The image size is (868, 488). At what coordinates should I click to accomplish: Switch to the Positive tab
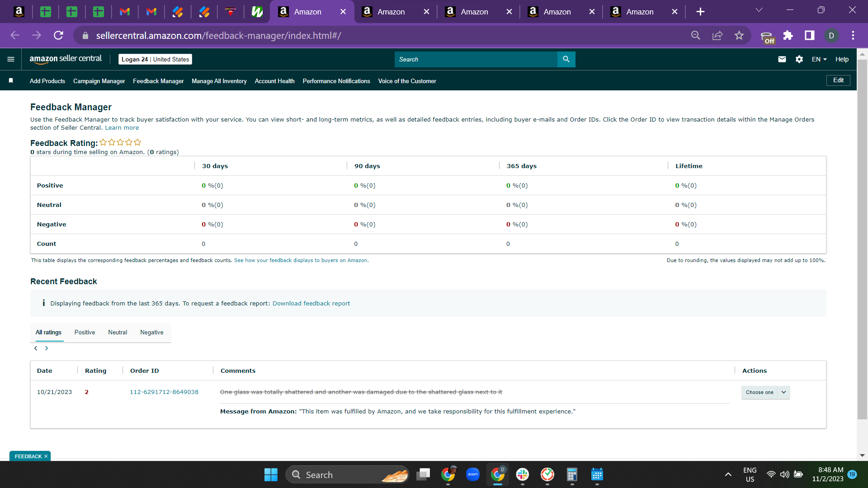coord(85,333)
